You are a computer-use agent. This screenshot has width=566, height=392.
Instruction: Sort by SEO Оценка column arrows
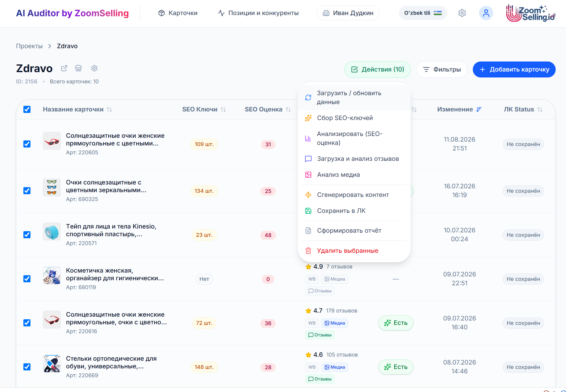coord(288,109)
